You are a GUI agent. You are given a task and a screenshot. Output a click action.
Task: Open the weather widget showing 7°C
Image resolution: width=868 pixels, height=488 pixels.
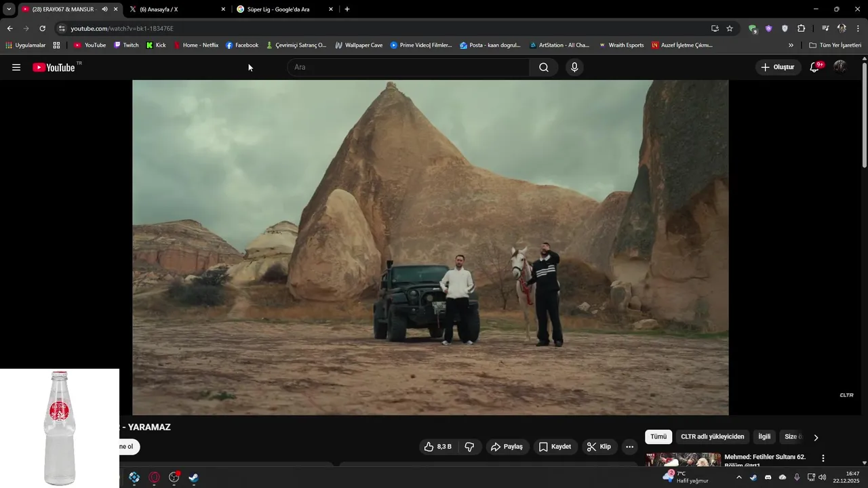tap(686, 477)
